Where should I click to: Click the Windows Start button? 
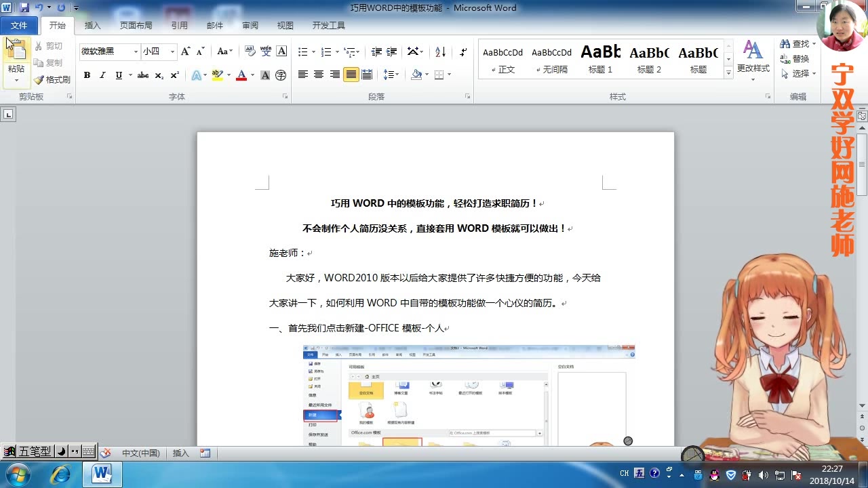click(x=17, y=474)
